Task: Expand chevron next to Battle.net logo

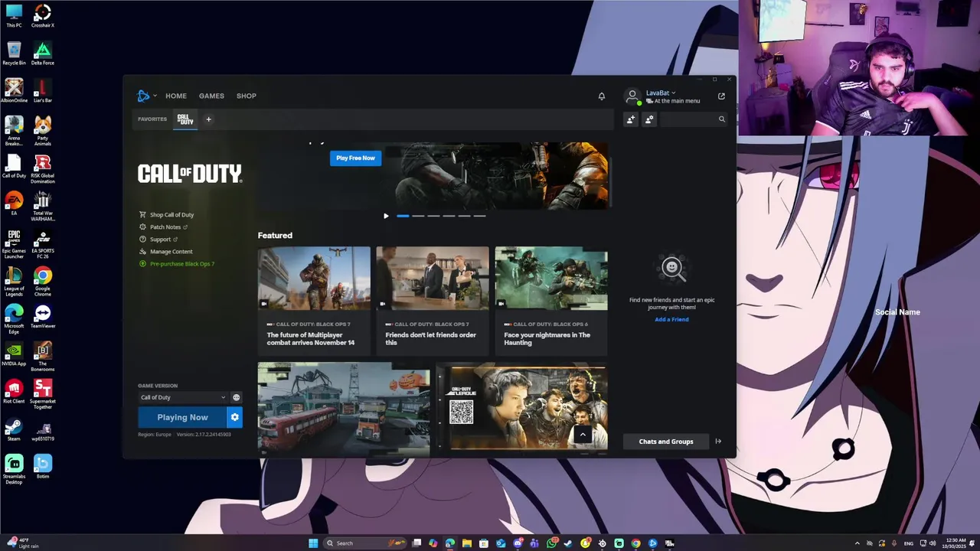Action: coord(155,96)
